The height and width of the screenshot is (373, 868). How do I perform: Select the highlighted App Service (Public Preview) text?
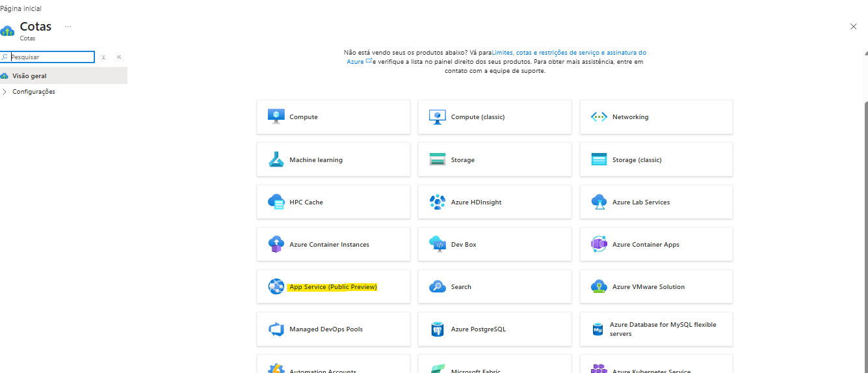point(333,287)
